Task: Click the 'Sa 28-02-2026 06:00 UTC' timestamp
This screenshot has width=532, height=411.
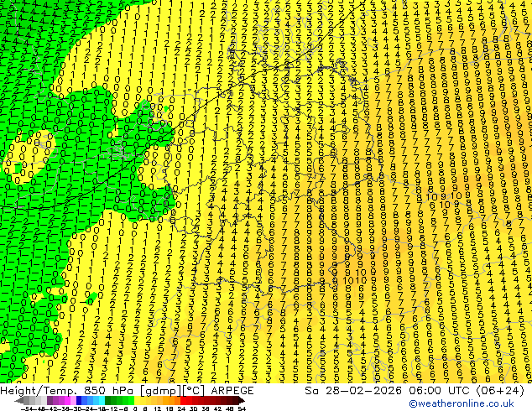Action: click(389, 391)
